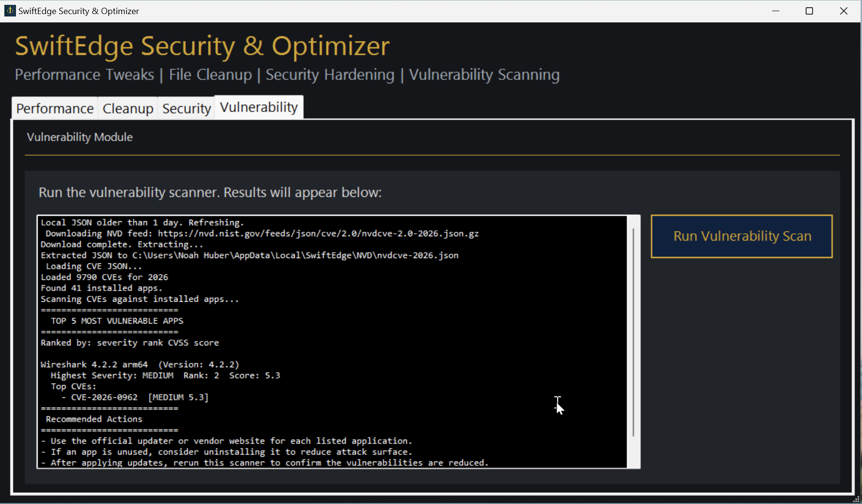This screenshot has height=504, width=862.
Task: Click 'Local JSON older than 1 day' line
Action: [x=142, y=223]
